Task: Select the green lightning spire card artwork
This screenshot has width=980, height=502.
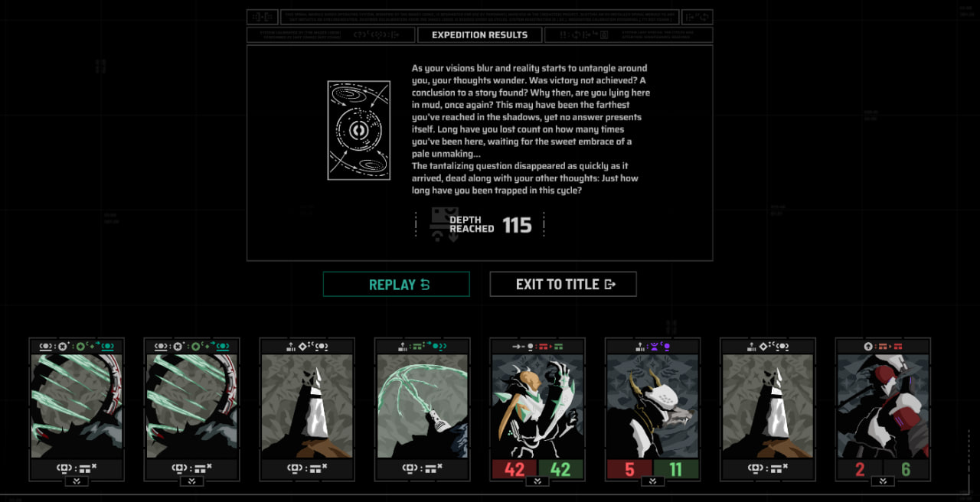Action: click(422, 406)
